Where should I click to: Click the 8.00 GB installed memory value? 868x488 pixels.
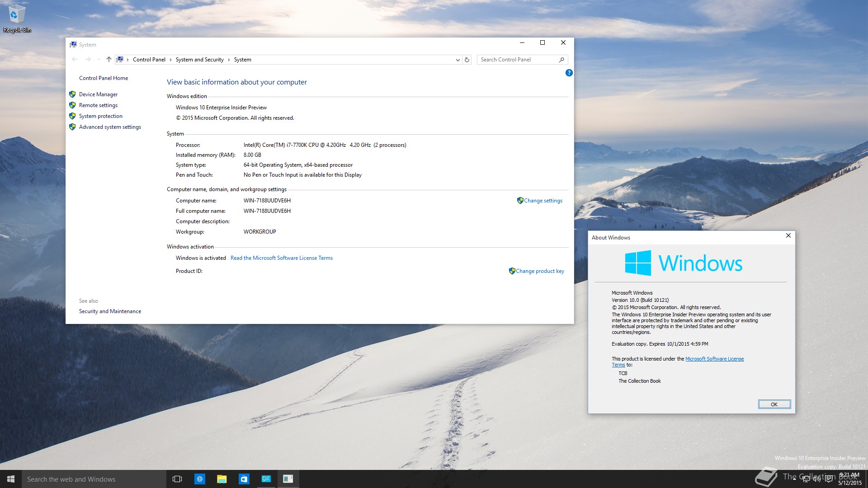(x=252, y=155)
